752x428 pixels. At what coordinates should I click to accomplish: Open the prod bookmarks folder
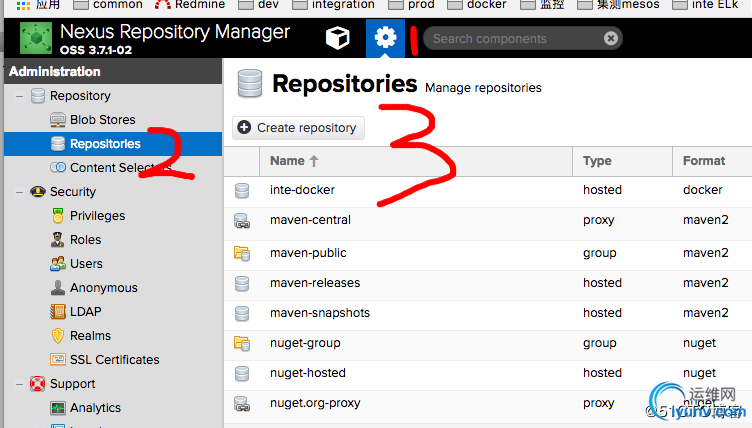[x=411, y=5]
